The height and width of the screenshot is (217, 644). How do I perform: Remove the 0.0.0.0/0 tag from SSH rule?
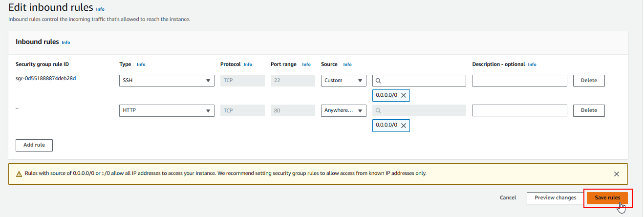[404, 96]
